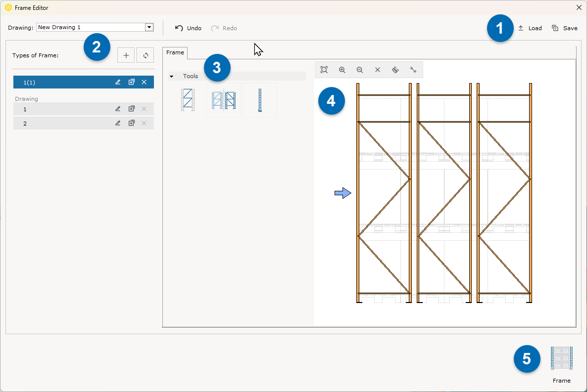587x392 pixels.
Task: Click the Save button
Action: point(564,28)
